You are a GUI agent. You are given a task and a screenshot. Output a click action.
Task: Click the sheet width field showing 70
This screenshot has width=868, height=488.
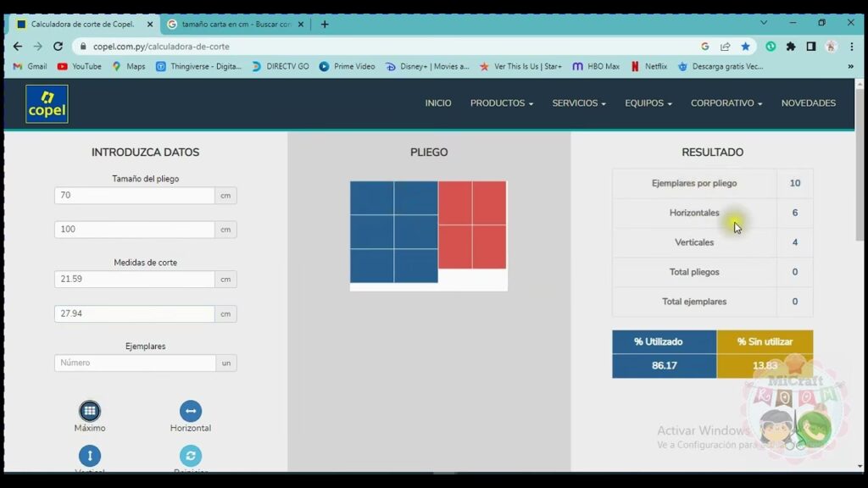[x=135, y=196]
